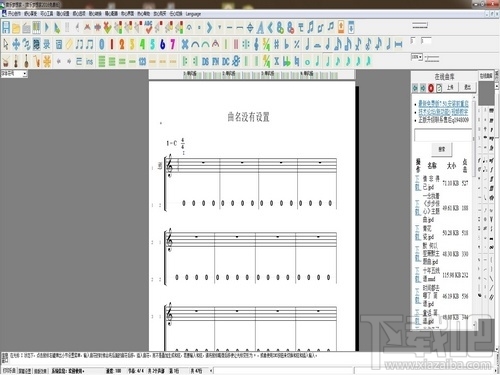
Task: Select the saxophone instrument icon
Action: coord(37,61)
